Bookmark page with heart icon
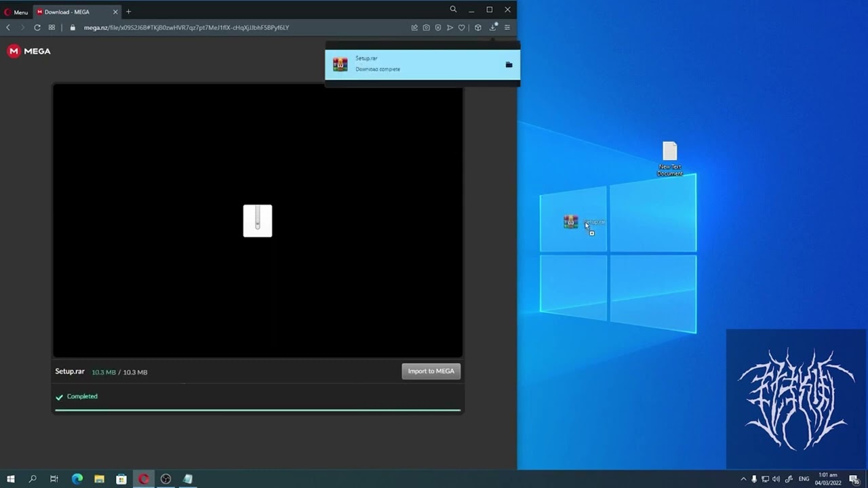Screen dimensions: 868x488 pos(462,28)
